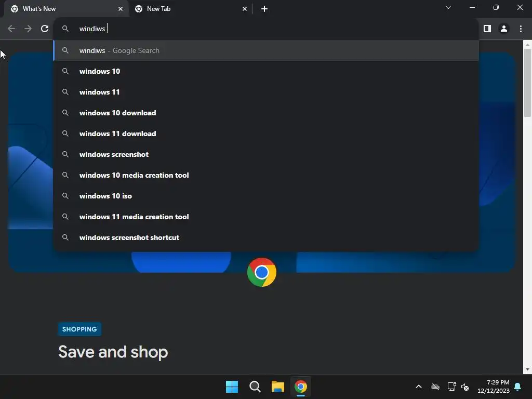Viewport: 532px width, 399px height.
Task: Click the forward navigation arrow
Action: click(x=28, y=29)
